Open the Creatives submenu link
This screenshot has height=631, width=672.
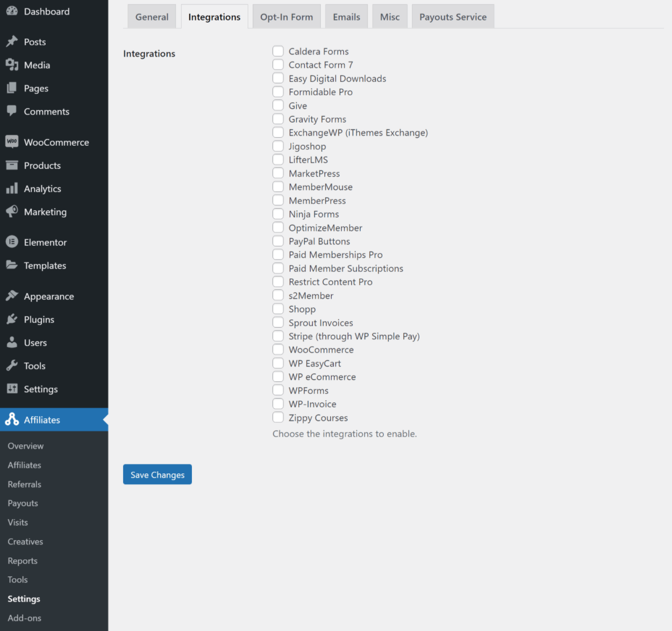(x=25, y=542)
